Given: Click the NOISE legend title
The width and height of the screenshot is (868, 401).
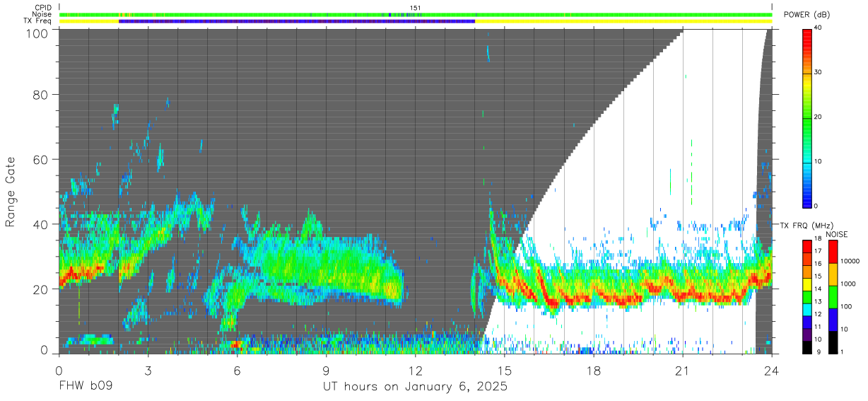Looking at the screenshot, I should [836, 234].
